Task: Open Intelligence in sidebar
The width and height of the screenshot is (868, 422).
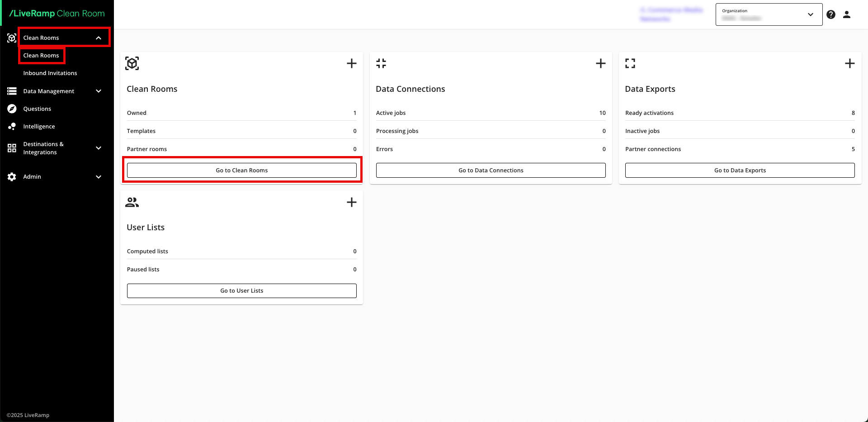Action: tap(39, 127)
